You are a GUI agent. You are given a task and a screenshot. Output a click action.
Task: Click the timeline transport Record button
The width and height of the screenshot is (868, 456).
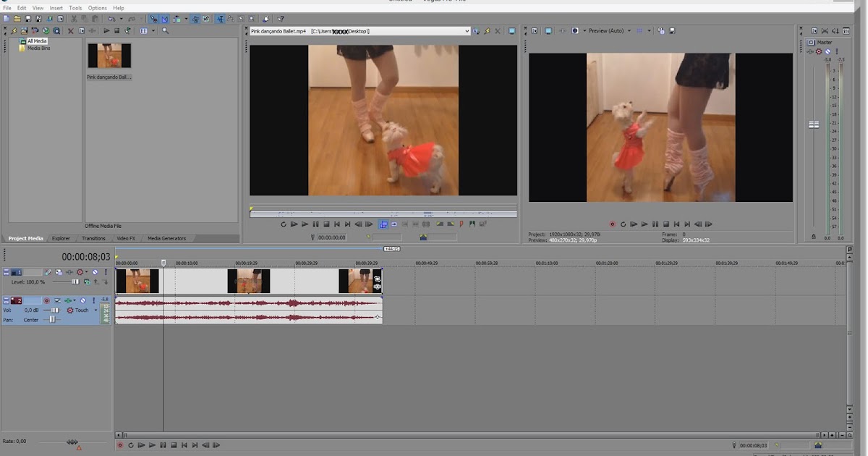click(120, 445)
